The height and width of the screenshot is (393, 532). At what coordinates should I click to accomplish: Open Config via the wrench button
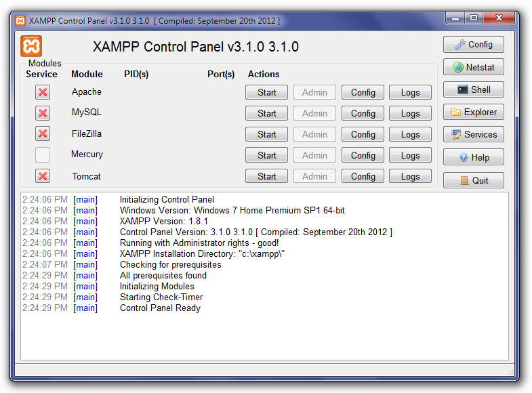473,45
